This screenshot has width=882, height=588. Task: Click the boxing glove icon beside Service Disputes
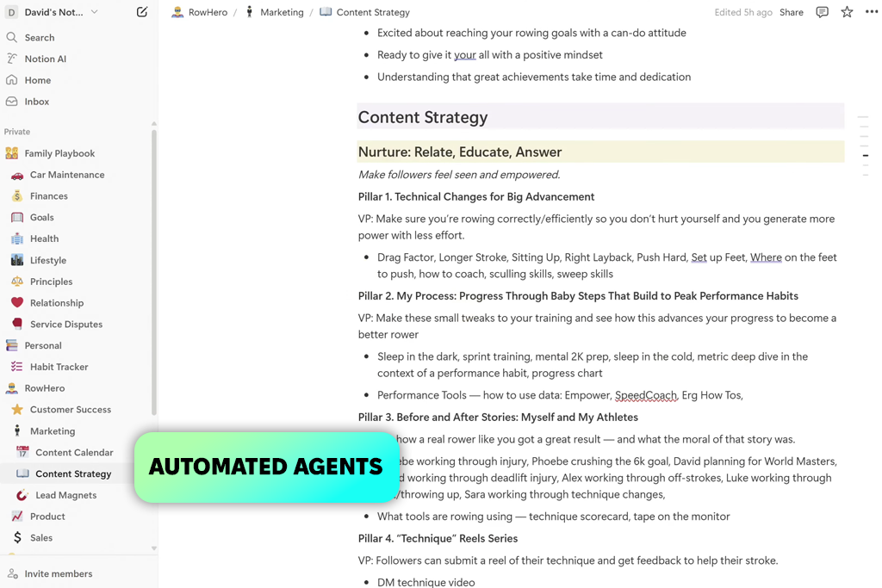coord(17,324)
